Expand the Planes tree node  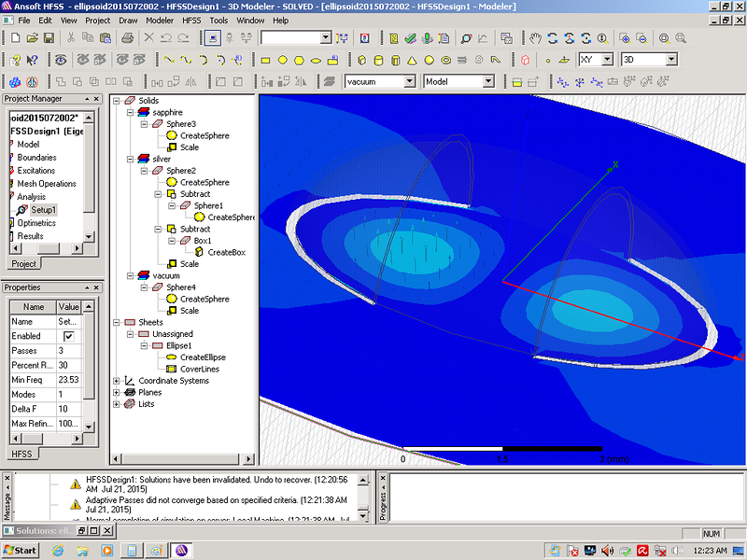[x=117, y=392]
